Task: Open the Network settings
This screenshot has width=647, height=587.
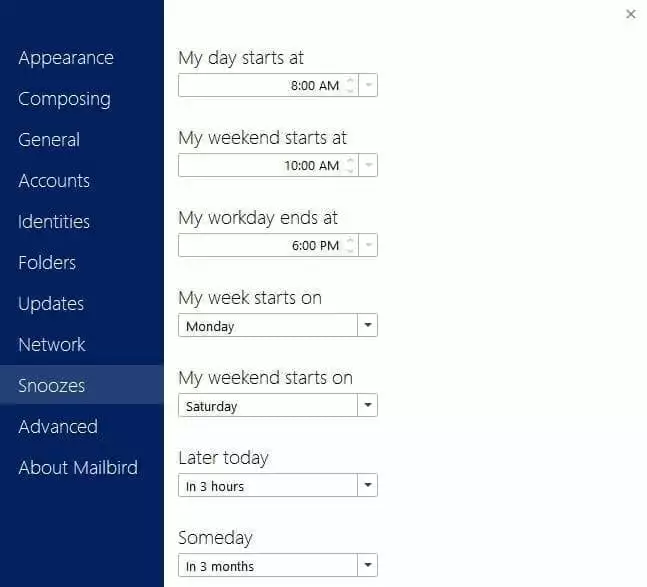Action: tap(52, 345)
